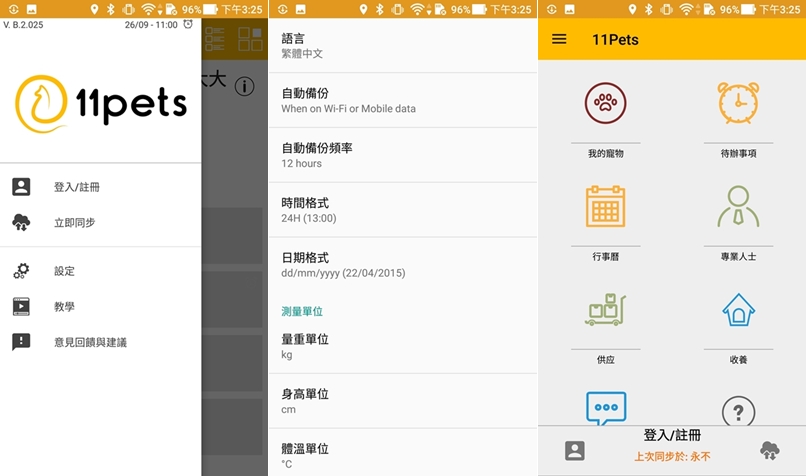Tap the 測量單位 section header
This screenshot has height=476, width=806.
(302, 311)
